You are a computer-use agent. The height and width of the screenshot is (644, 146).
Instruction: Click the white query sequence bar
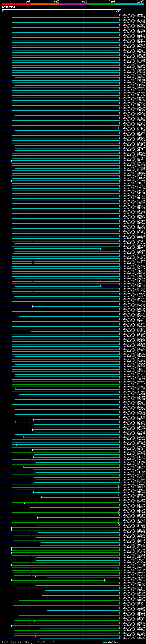[x=62, y=9]
